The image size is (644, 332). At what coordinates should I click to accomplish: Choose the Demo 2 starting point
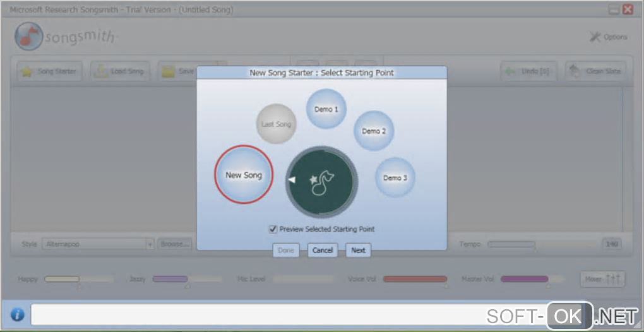[x=374, y=131]
